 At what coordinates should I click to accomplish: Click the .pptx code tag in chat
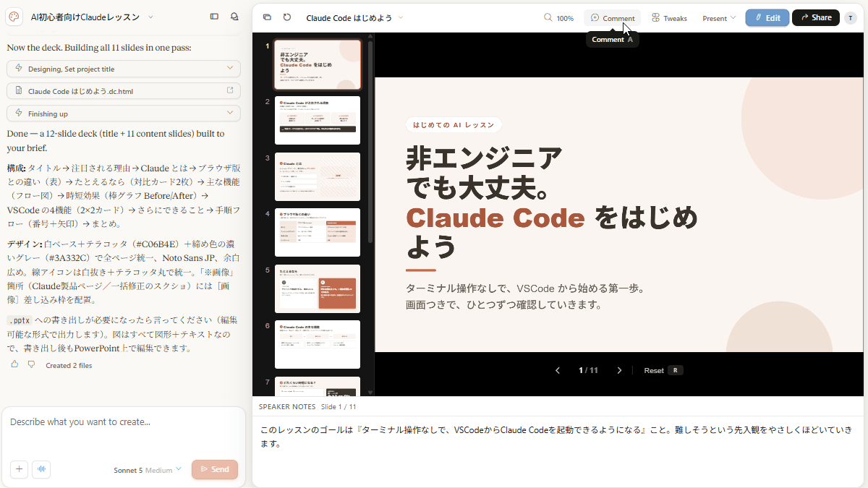20,320
